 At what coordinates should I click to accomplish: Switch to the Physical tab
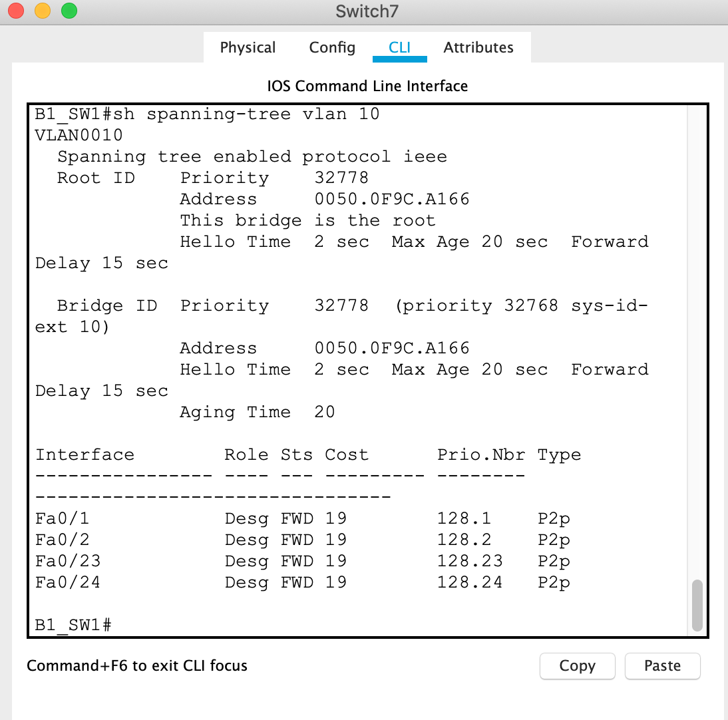coord(248,47)
